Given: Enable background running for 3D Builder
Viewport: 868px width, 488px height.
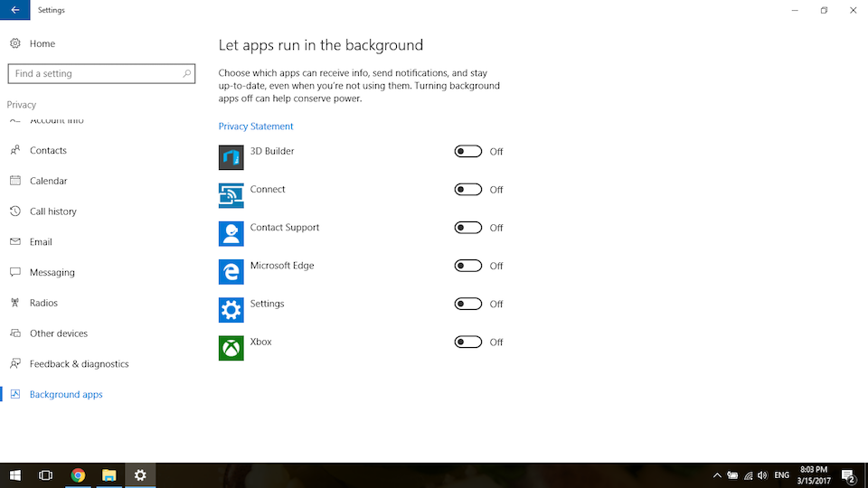Looking at the screenshot, I should pyautogui.click(x=467, y=152).
